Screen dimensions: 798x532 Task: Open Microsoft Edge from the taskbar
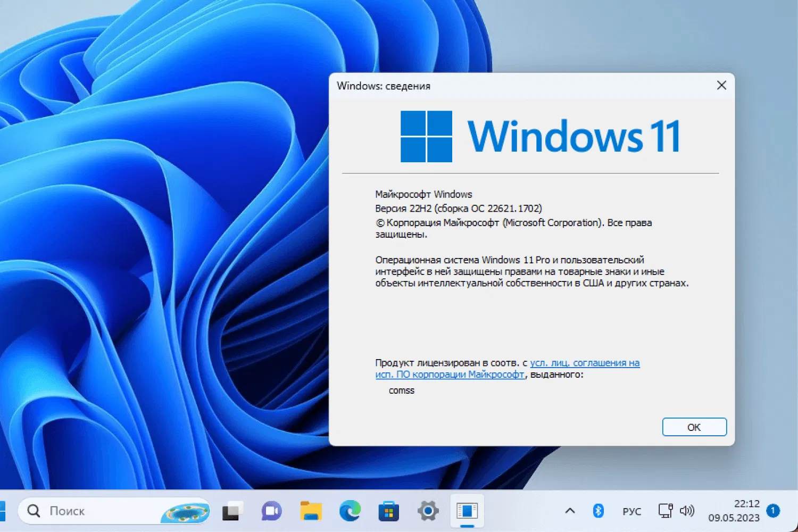[350, 511]
